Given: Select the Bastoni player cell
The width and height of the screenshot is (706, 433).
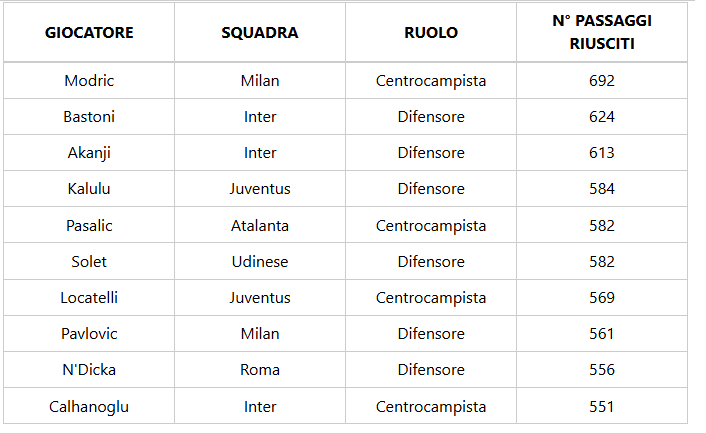Looking at the screenshot, I should click(x=89, y=117).
